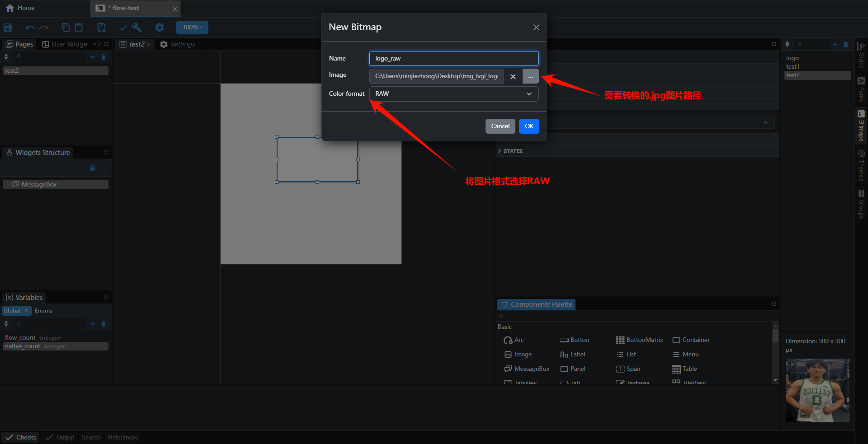
Task: Click the bitmap preview thumbnail
Action: pos(817,390)
